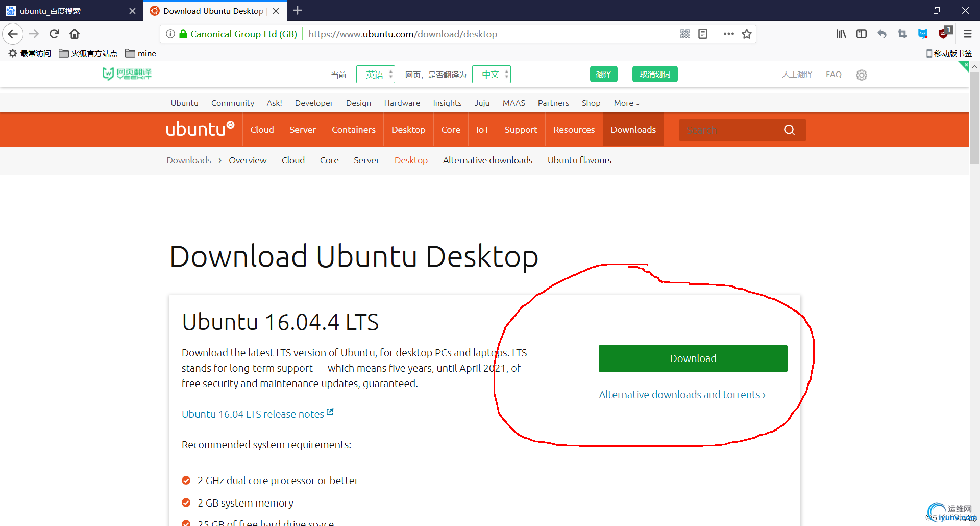Click the ubuntu logo
This screenshot has width=980, height=526.
[x=200, y=129]
